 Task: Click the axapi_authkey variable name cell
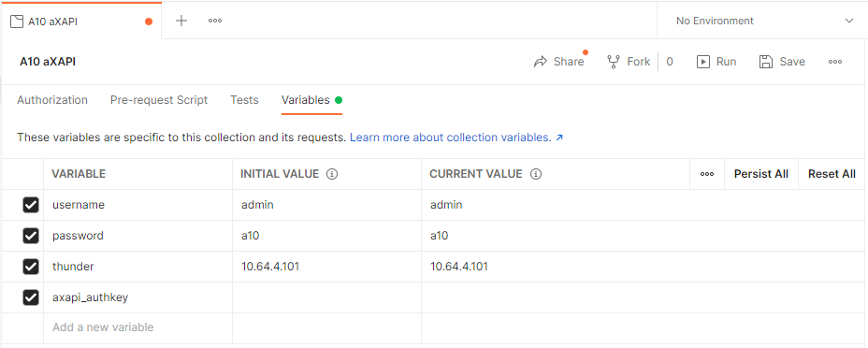click(137, 297)
